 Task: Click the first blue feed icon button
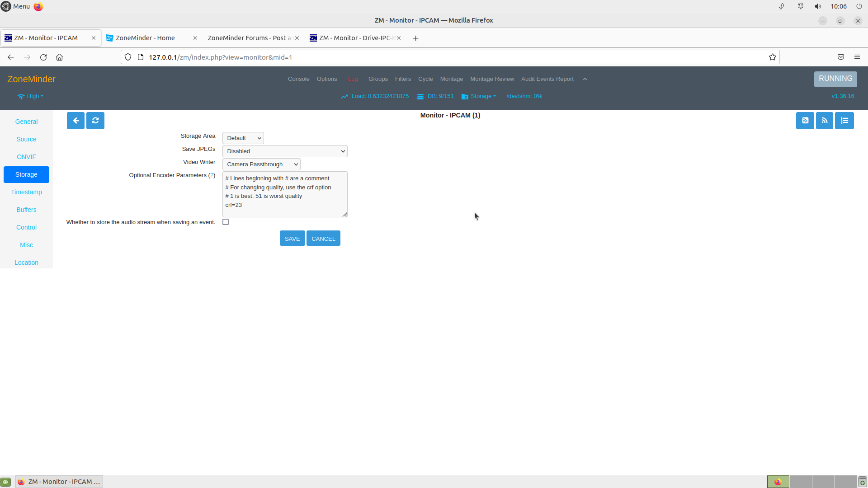point(805,121)
